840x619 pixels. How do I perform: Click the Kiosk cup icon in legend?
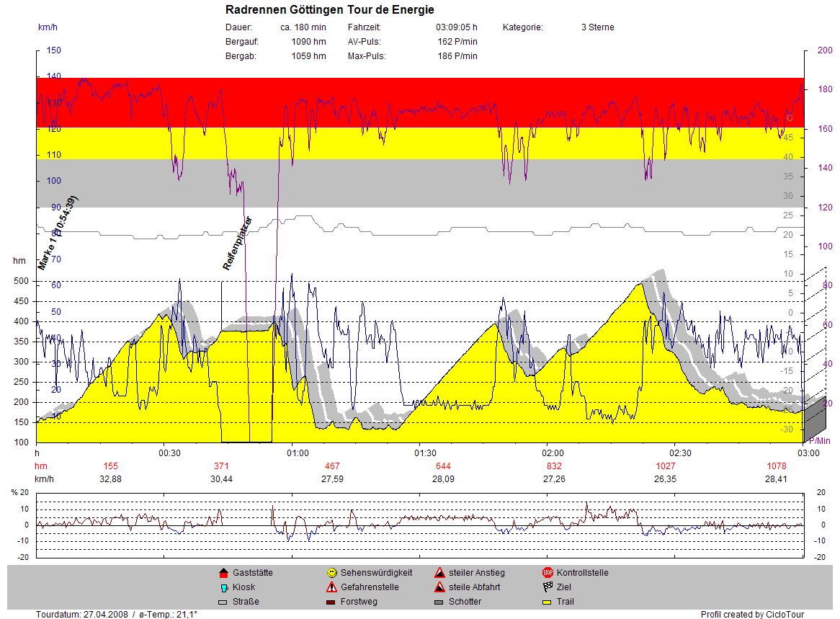click(x=223, y=587)
